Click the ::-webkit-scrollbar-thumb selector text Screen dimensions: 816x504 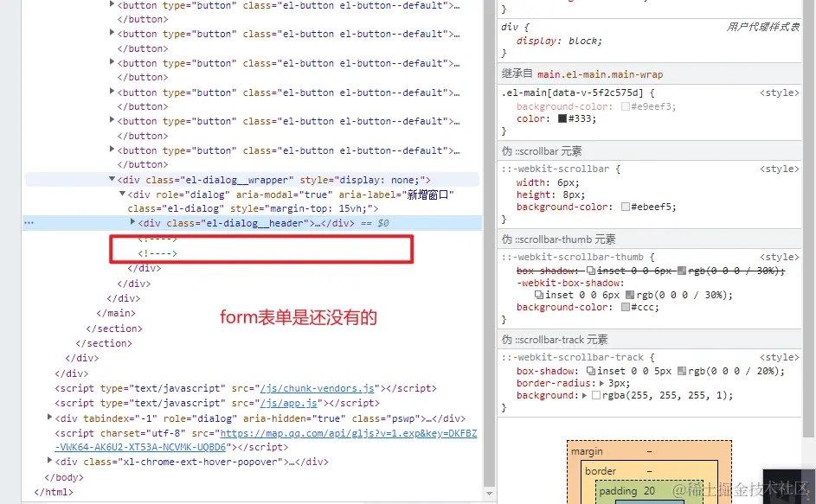click(572, 257)
